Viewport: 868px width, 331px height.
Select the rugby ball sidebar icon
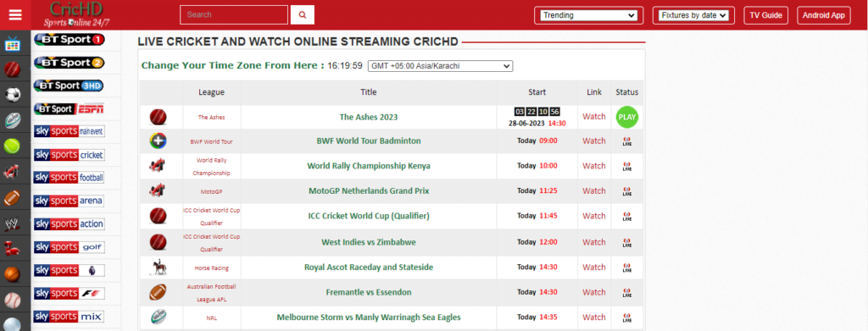click(13, 120)
